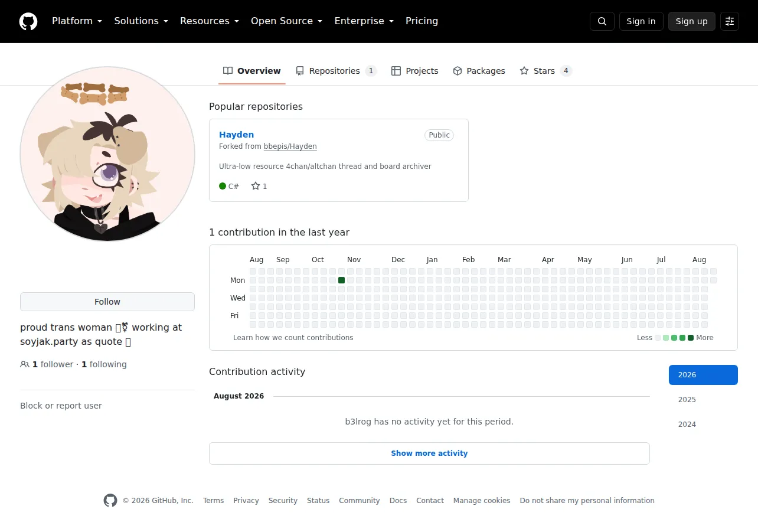758x532 pixels.
Task: Click the dark green contribution day square
Action: click(x=341, y=280)
